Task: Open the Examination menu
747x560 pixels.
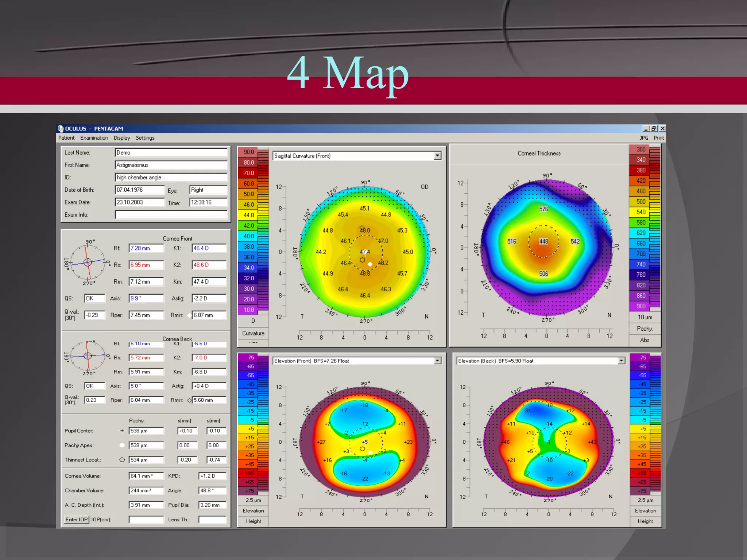Action: coord(94,138)
